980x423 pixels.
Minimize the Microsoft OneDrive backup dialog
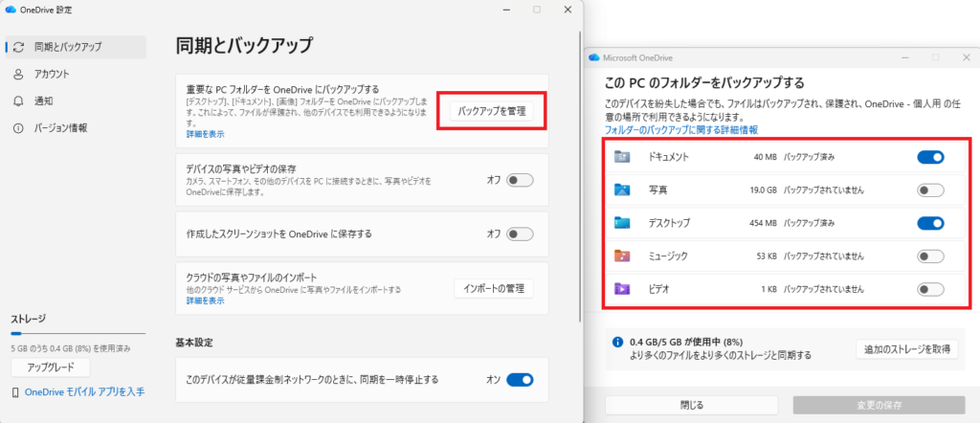pyautogui.click(x=905, y=57)
